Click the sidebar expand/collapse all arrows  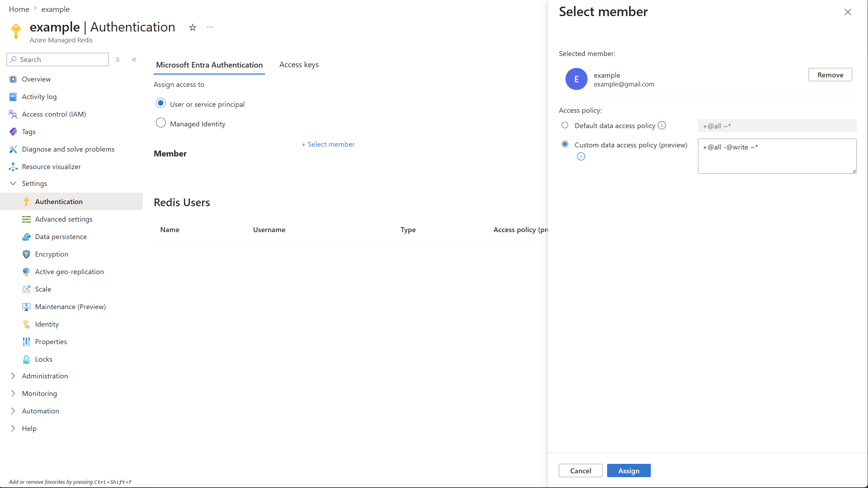(118, 60)
